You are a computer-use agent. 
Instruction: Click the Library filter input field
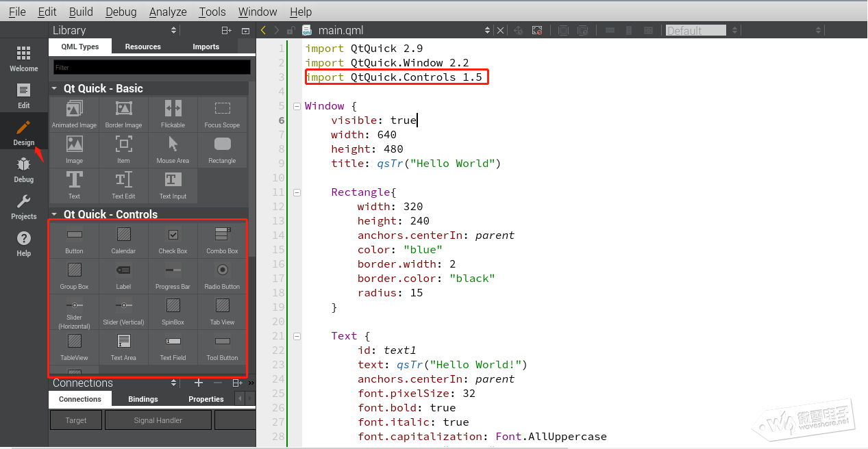pyautogui.click(x=151, y=67)
